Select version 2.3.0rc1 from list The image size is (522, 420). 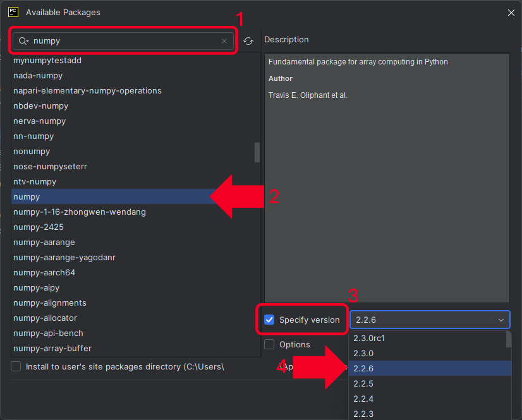[x=370, y=338]
